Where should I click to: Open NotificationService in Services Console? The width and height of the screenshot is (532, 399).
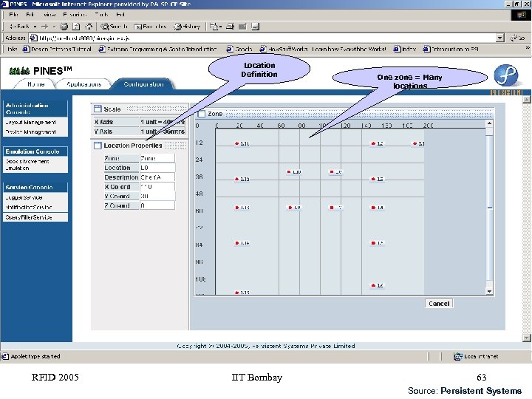(x=35, y=208)
